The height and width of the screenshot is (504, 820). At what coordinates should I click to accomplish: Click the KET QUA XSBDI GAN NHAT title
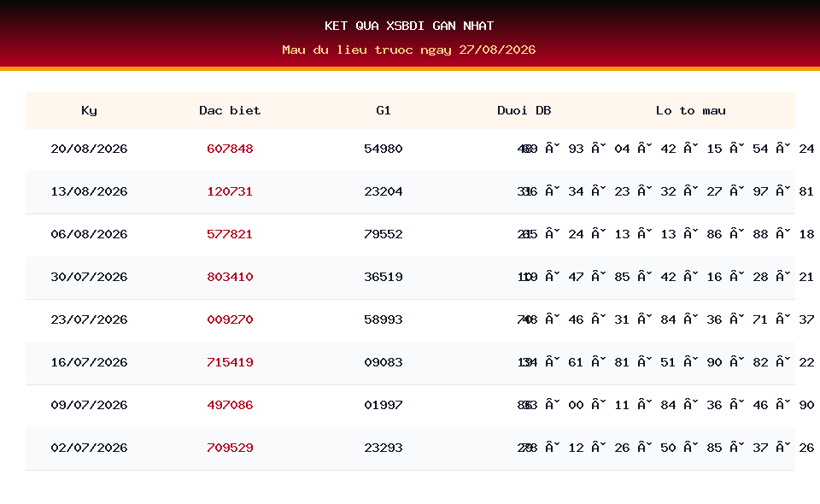[409, 26]
